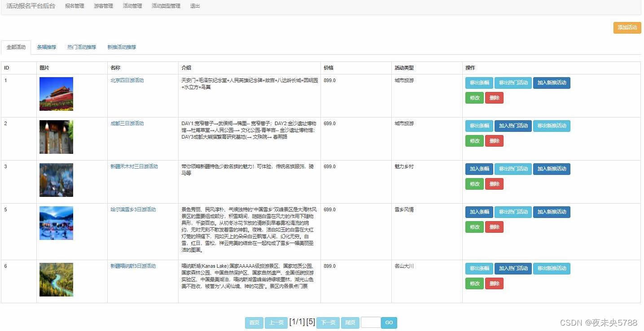Image resolution: width=644 pixels, height=331 pixels.
Task: Go to 活动管理 in the top navigation
Action: (x=132, y=6)
